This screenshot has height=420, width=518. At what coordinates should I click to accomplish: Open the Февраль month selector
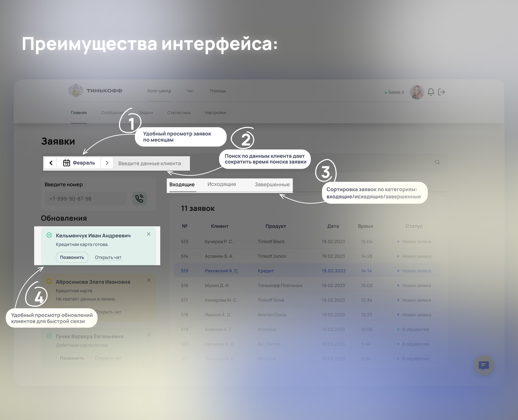(x=84, y=163)
